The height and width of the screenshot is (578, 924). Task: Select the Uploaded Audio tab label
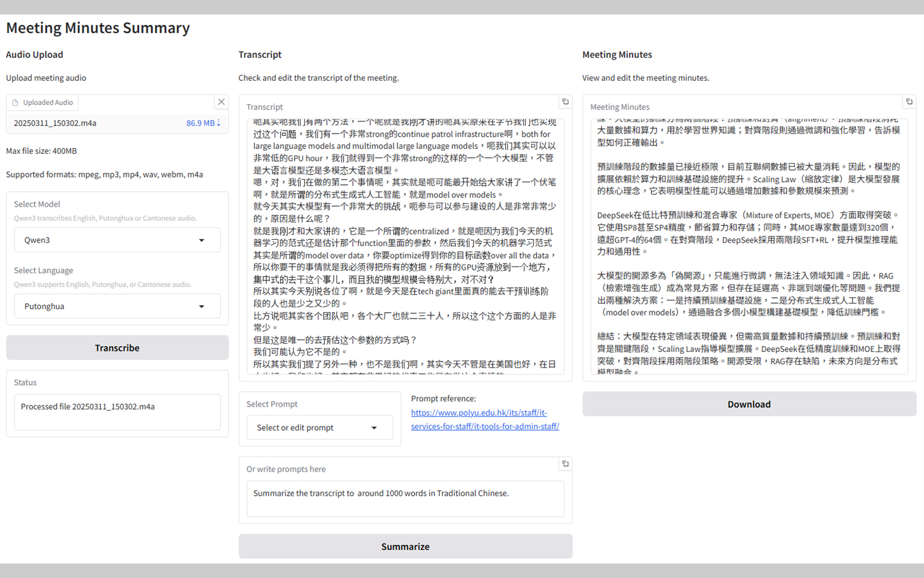click(x=48, y=103)
